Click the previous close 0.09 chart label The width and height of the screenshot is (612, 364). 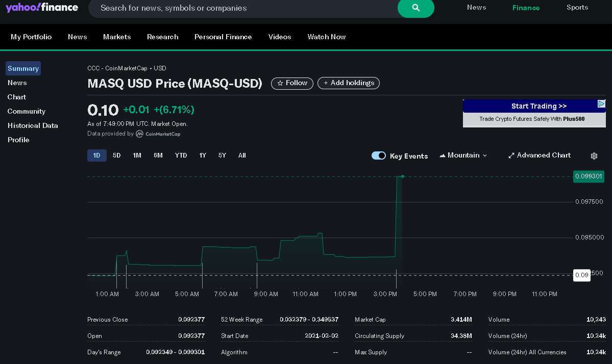[x=581, y=275]
